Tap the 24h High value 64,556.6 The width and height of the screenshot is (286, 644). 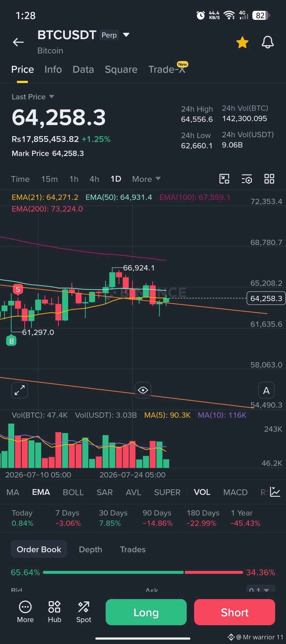[x=197, y=119]
